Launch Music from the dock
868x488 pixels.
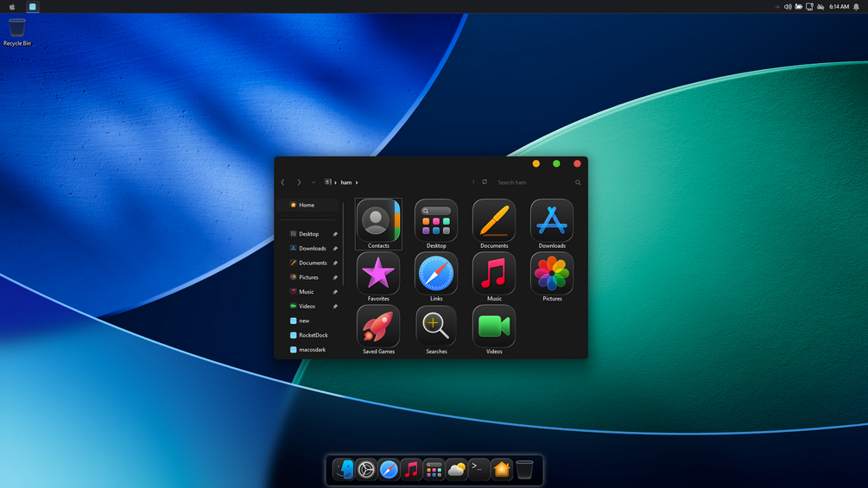tap(411, 470)
